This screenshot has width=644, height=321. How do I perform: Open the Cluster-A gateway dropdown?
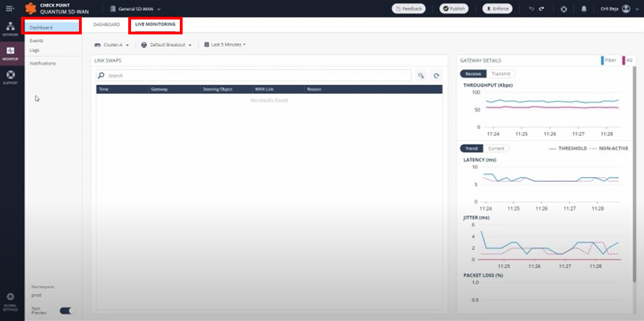pyautogui.click(x=112, y=45)
